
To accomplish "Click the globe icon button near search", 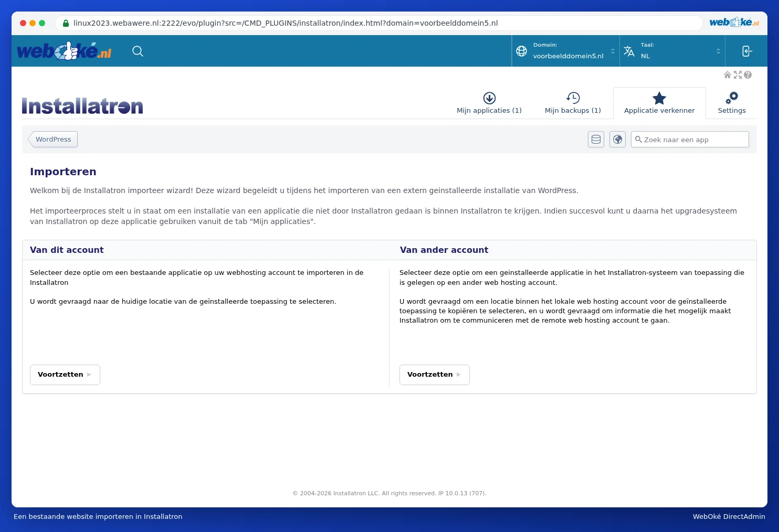I will tap(617, 140).
